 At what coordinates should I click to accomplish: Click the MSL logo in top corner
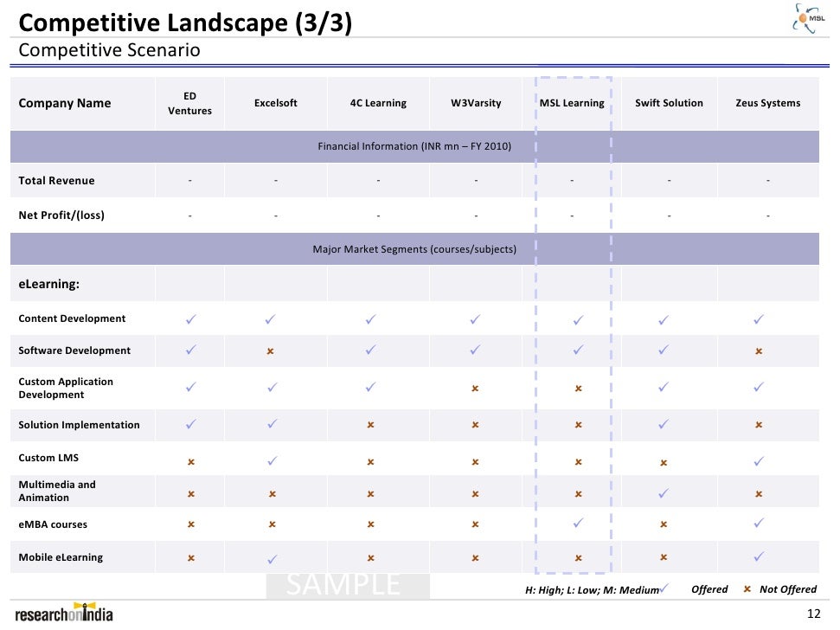click(809, 18)
